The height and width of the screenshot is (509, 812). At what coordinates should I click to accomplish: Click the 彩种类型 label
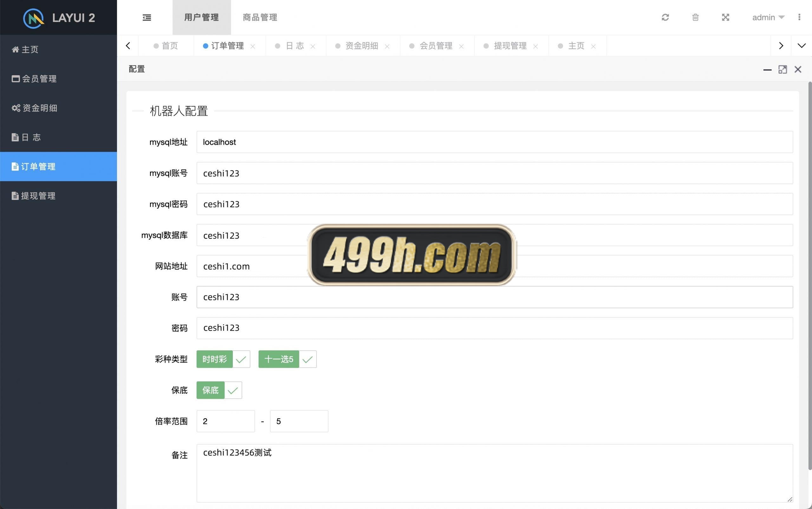171,359
